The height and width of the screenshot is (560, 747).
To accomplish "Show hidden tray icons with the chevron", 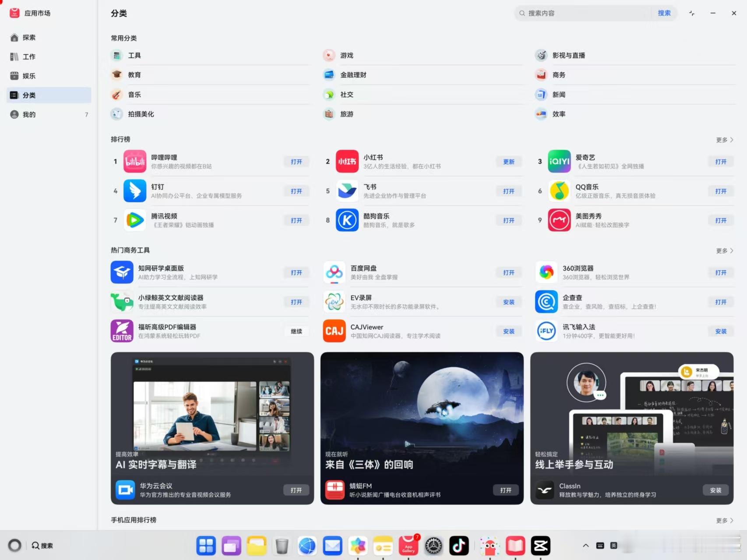I will 585,546.
